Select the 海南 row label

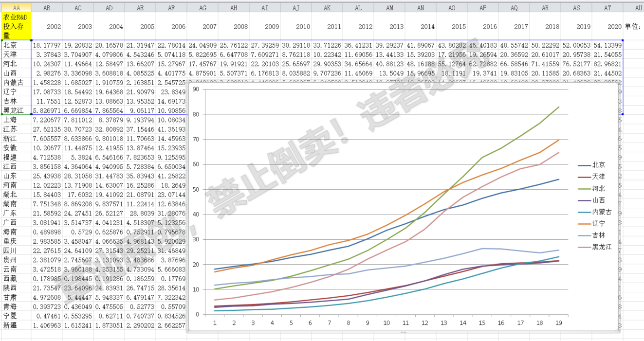click(x=16, y=231)
